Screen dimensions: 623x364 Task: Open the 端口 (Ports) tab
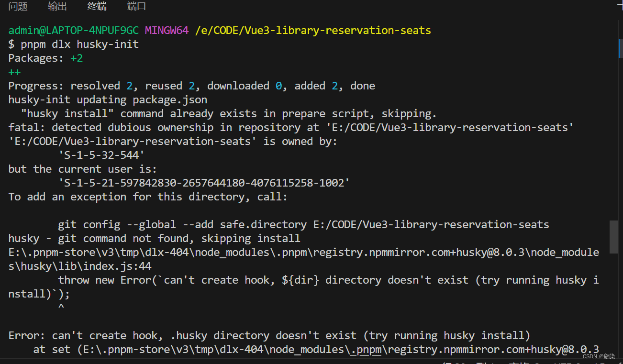(136, 7)
